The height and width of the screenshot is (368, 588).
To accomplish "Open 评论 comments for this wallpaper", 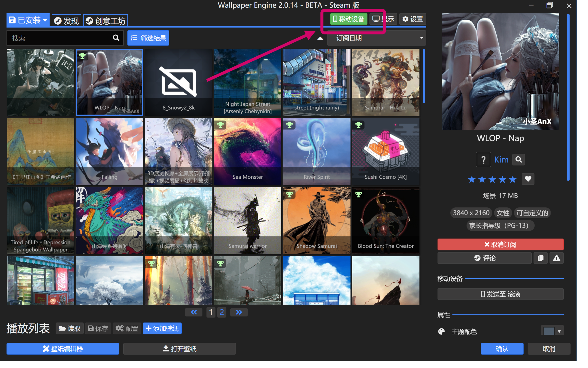I will [x=484, y=258].
